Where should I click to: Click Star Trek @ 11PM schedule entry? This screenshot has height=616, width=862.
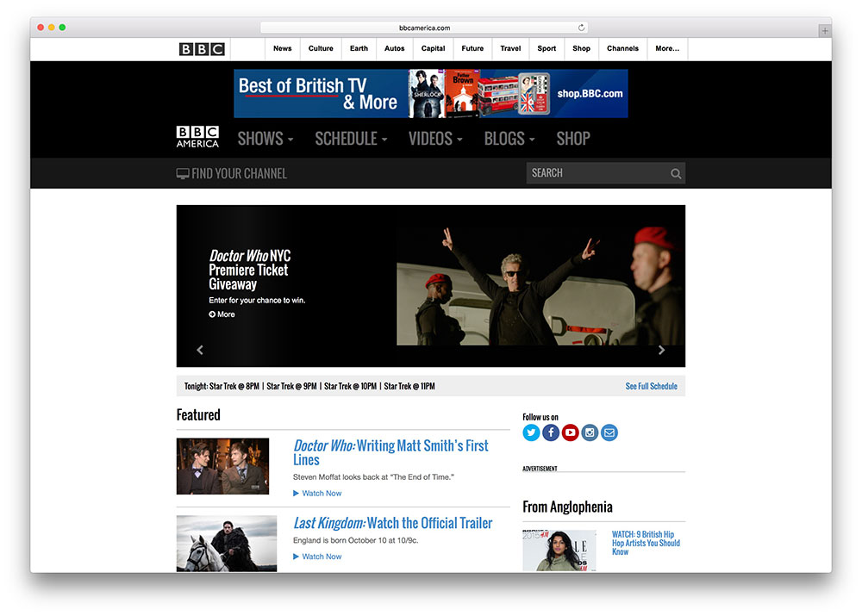[409, 386]
